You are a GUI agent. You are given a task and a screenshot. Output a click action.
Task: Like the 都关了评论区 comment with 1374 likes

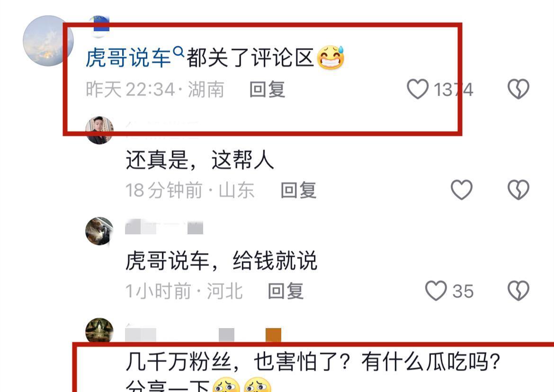pyautogui.click(x=418, y=89)
